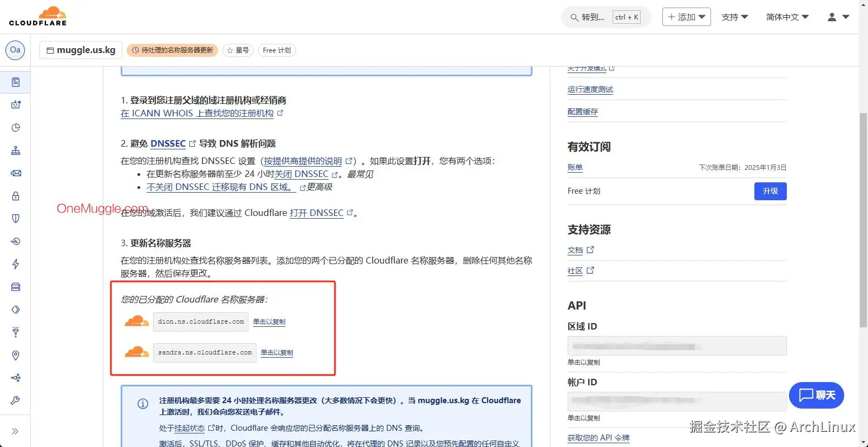Image resolution: width=868 pixels, height=447 pixels.
Task: Open SSL/TLS lock sidebar icon
Action: pos(16,196)
